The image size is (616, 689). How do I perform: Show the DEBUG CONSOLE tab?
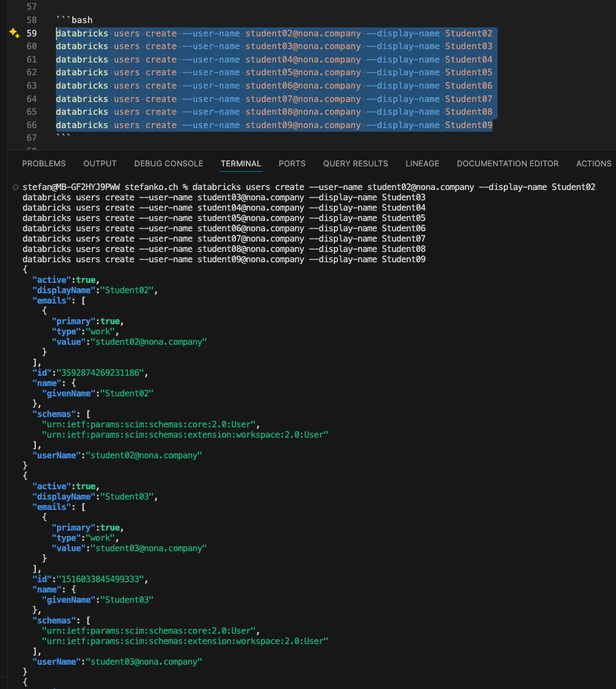click(169, 163)
